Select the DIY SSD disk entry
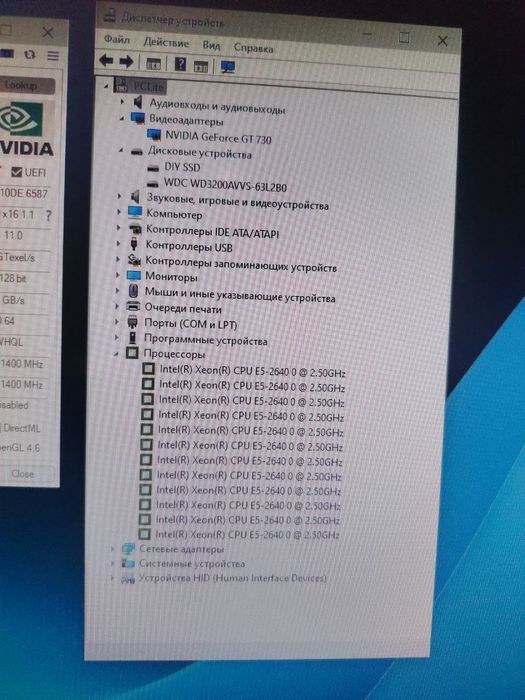 182,167
